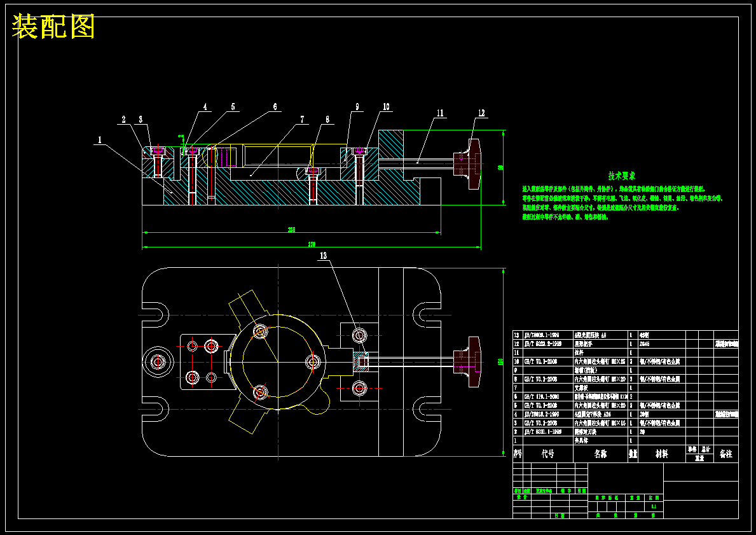The height and width of the screenshot is (535, 756).
Task: Select balloon label '1' in the section view
Action: click(100, 140)
